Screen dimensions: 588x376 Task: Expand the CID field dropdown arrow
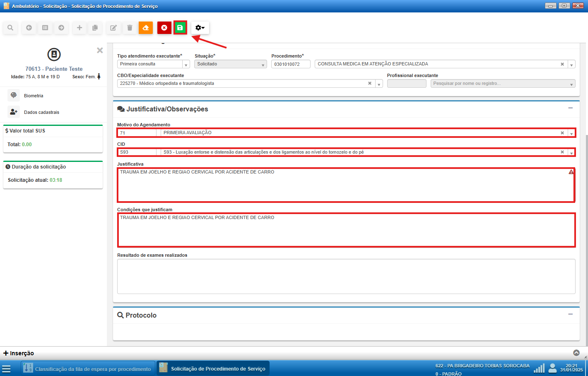coord(571,153)
